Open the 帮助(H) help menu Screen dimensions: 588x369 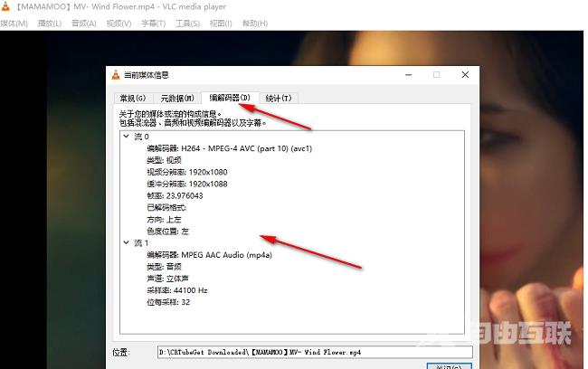[x=256, y=23]
